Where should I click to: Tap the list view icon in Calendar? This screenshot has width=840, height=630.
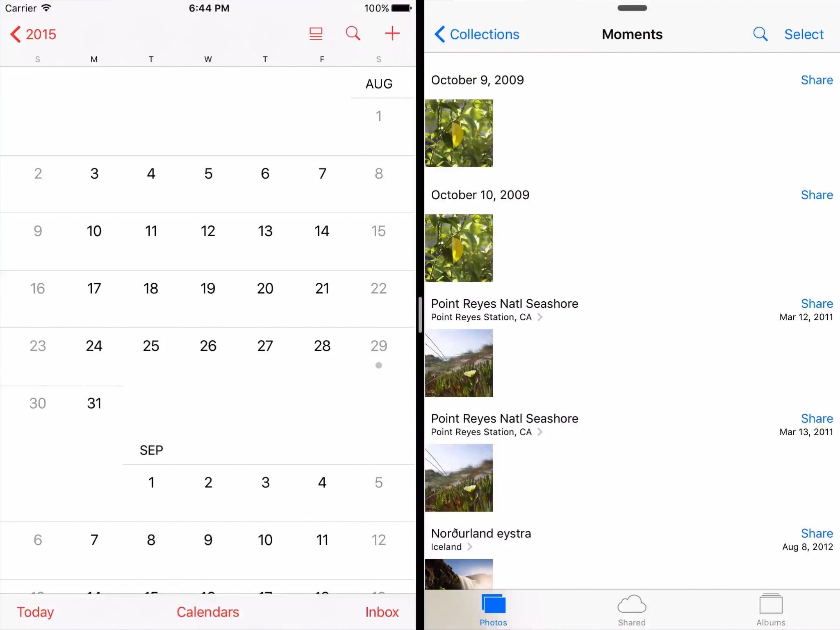click(316, 33)
